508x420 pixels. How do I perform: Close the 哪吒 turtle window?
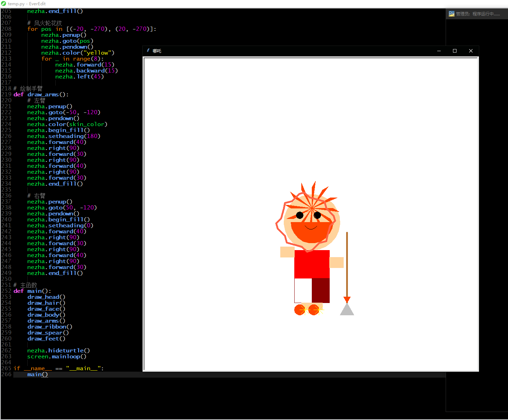click(471, 51)
